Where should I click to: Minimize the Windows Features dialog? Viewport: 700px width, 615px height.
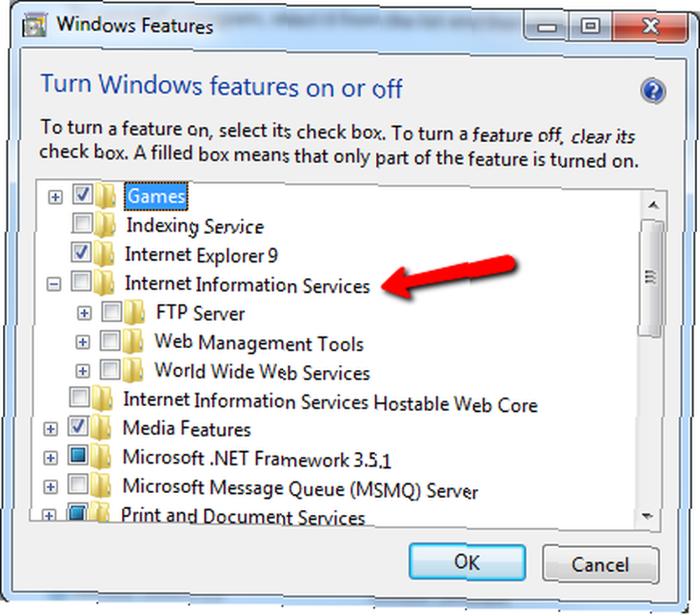(x=547, y=27)
